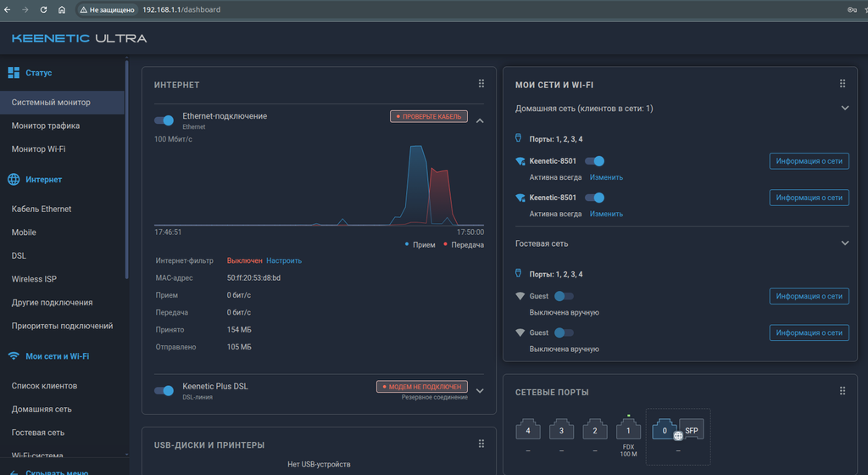Toggle the Ethernet-подключение switch
The width and height of the screenshot is (868, 475).
tap(164, 120)
